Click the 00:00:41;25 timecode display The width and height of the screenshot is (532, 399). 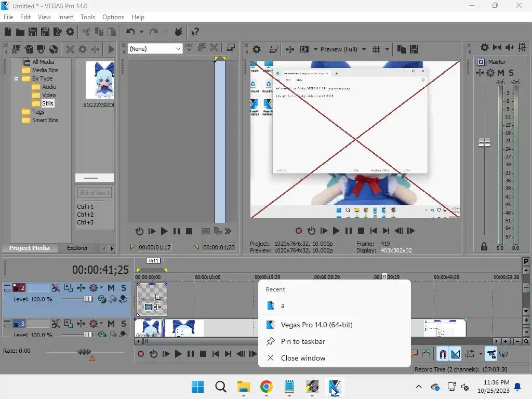[x=100, y=270]
